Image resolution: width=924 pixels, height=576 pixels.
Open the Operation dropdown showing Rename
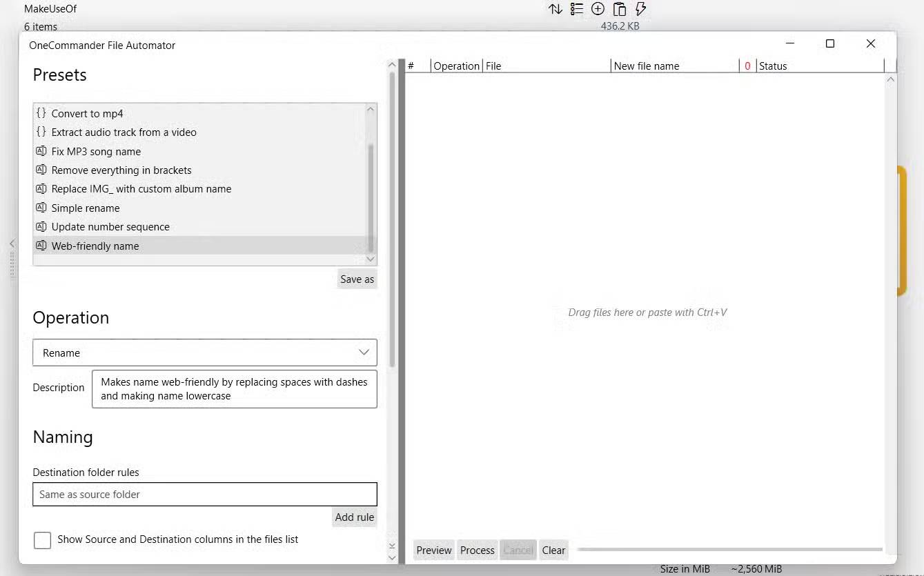point(205,352)
